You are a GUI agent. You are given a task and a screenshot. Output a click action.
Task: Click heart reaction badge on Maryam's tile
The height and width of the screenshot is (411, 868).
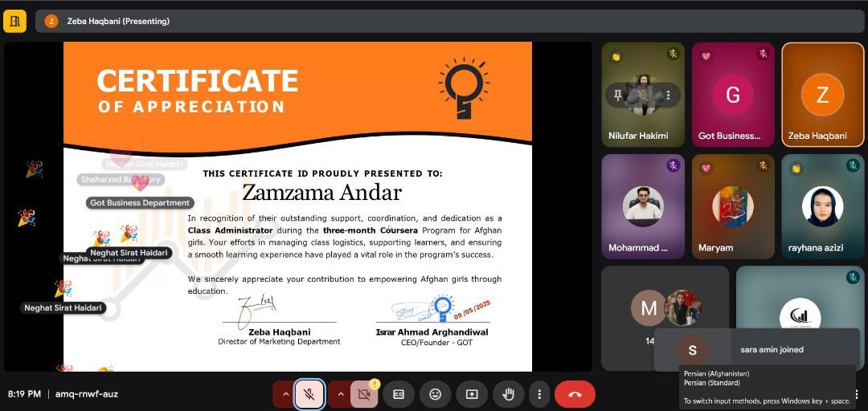click(706, 168)
